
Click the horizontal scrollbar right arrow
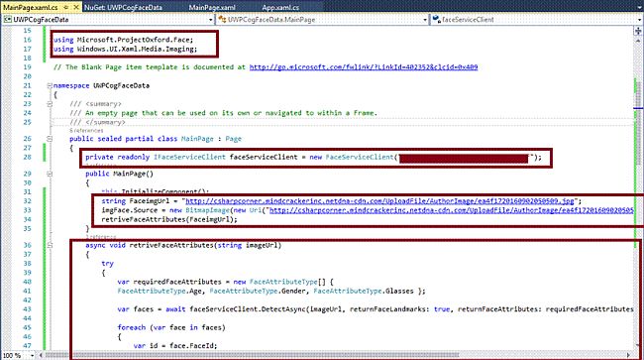[628, 355]
